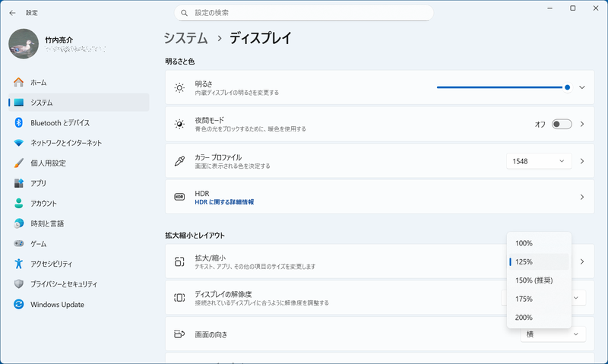Click the HDR に関する詳細情報 link
608x364 pixels.
(x=224, y=202)
